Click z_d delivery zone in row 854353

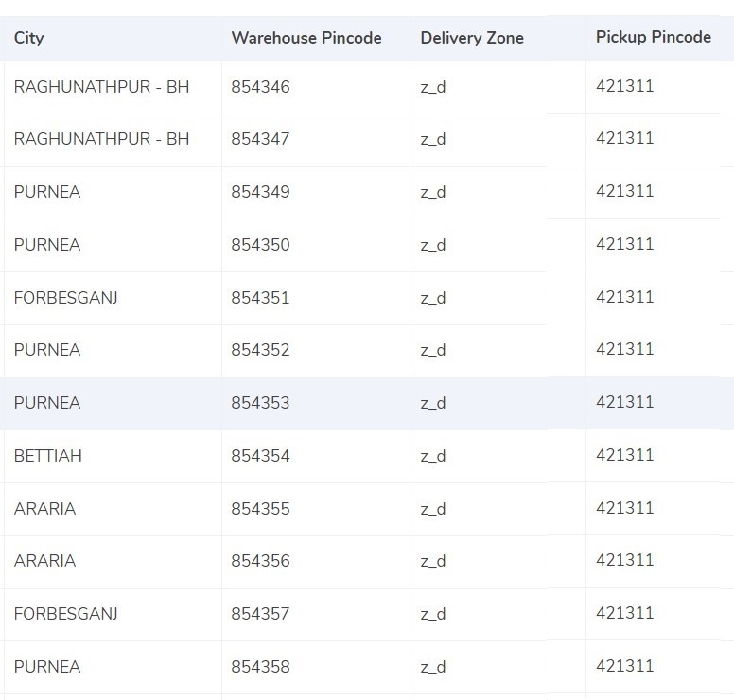[433, 403]
